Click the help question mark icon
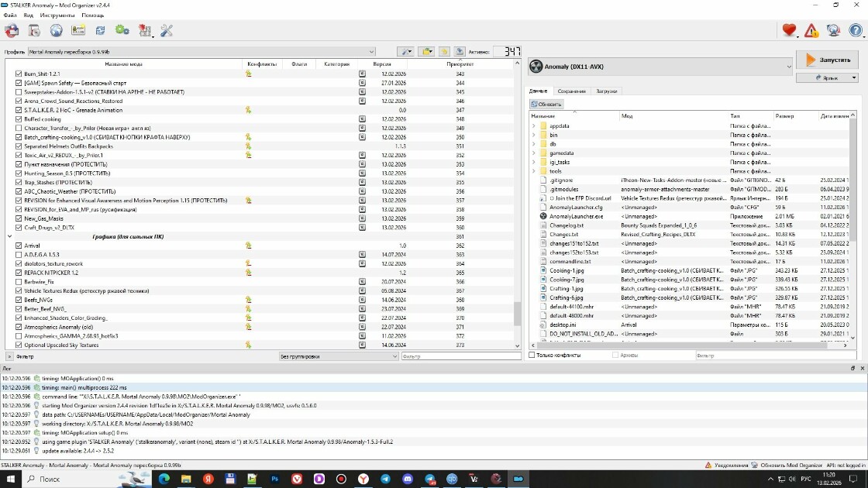The image size is (868, 488). coord(856,30)
